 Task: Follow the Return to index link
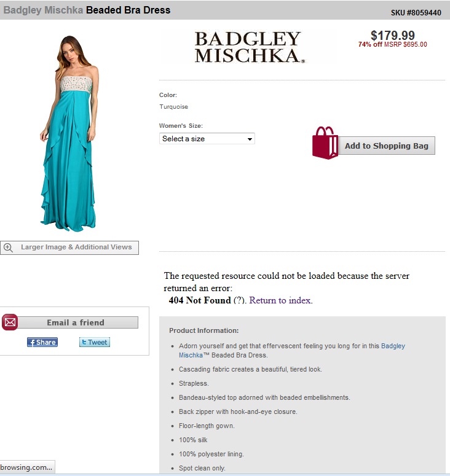pos(280,300)
